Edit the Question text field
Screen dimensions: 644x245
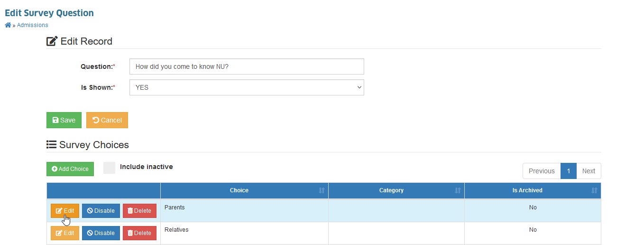point(247,66)
